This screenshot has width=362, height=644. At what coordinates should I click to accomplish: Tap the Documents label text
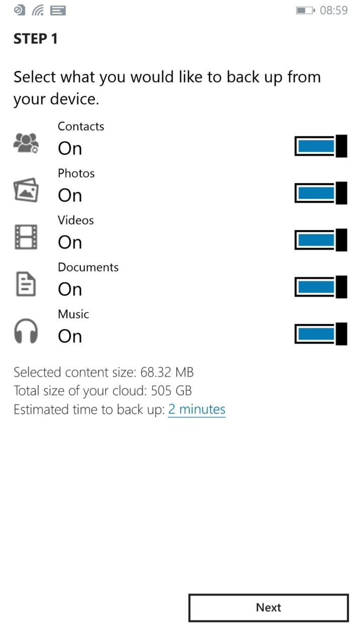(88, 267)
